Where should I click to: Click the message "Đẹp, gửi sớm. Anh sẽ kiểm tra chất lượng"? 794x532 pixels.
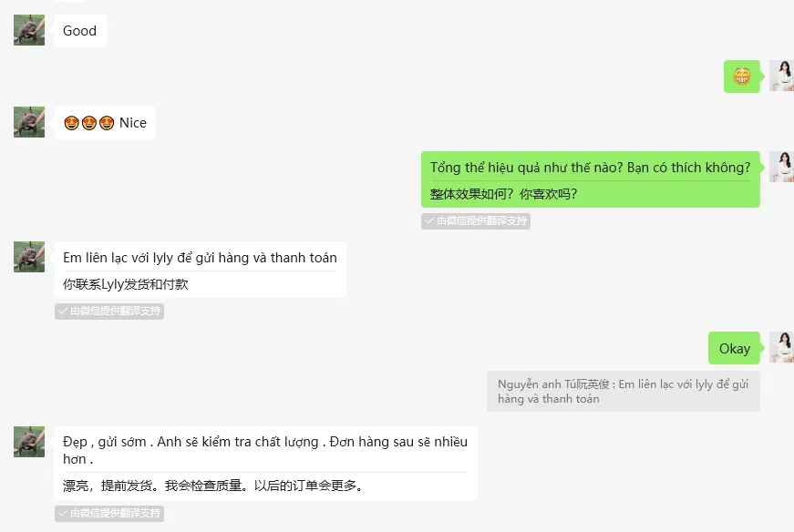click(x=191, y=442)
